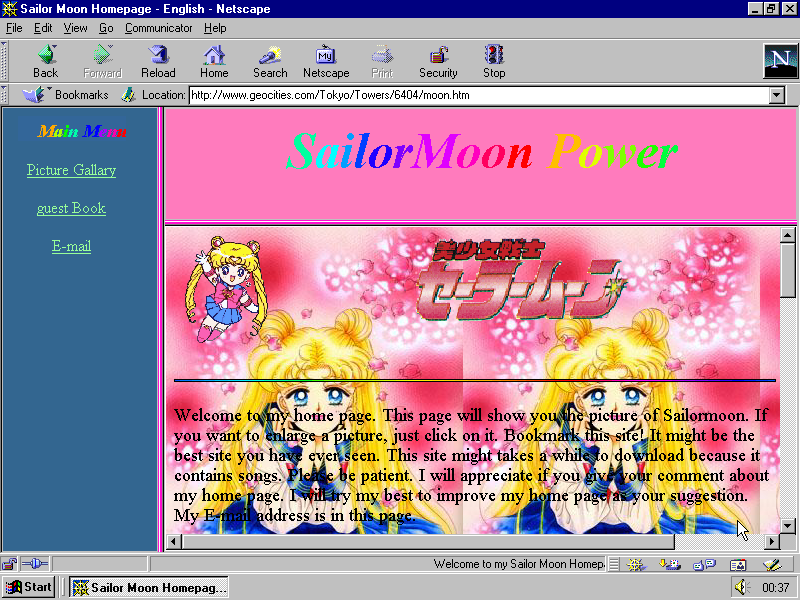This screenshot has height=600, width=800.
Task: Click the E-mail link in Main Menu
Action: point(71,246)
